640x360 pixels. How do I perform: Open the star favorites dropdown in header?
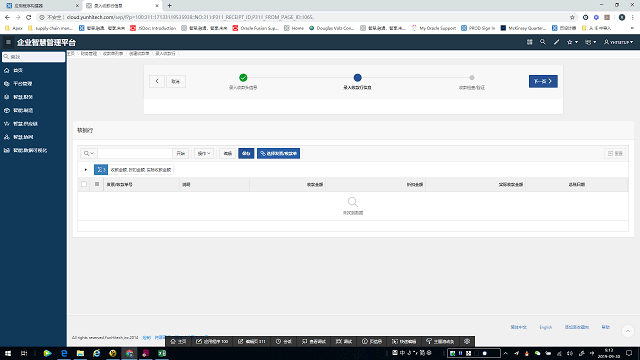pos(572,42)
